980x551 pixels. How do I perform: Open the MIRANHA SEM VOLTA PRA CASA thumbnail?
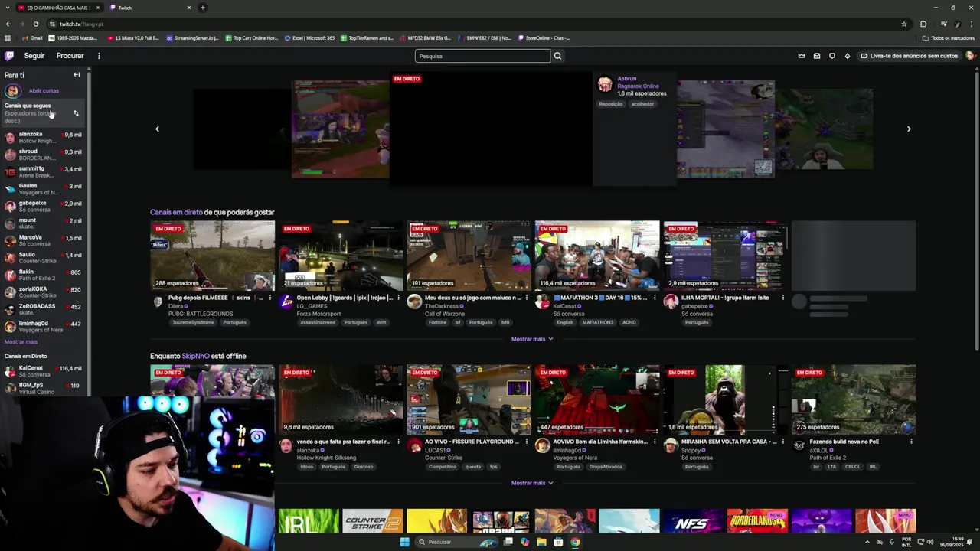point(725,399)
